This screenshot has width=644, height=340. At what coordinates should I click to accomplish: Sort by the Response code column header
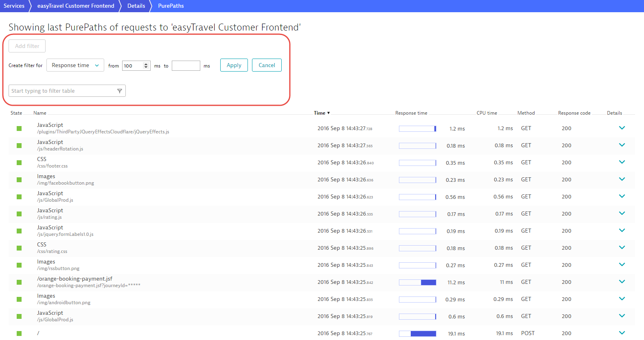coord(574,113)
